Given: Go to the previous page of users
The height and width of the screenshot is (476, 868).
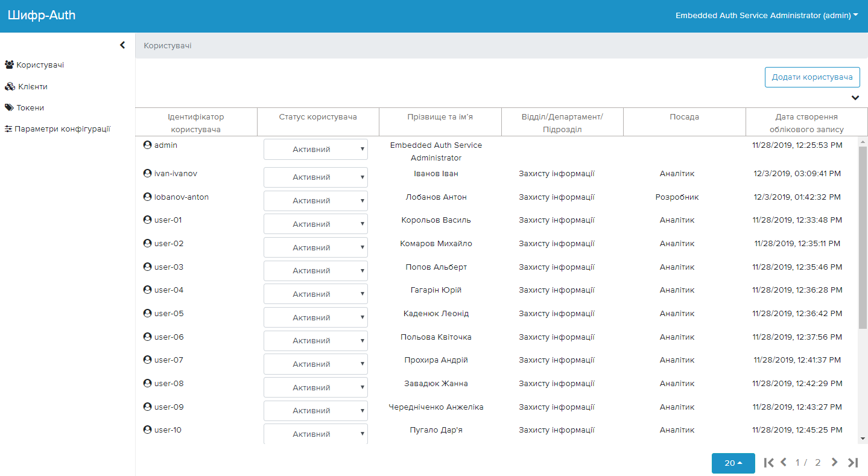Looking at the screenshot, I should click(x=784, y=463).
